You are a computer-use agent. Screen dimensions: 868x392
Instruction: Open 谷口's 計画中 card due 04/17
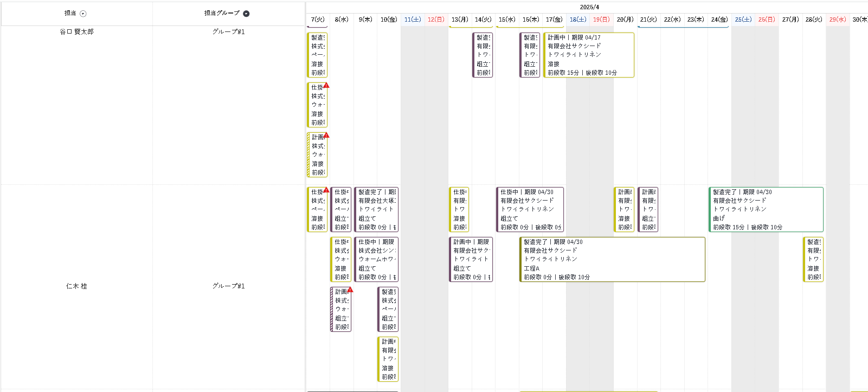[588, 55]
